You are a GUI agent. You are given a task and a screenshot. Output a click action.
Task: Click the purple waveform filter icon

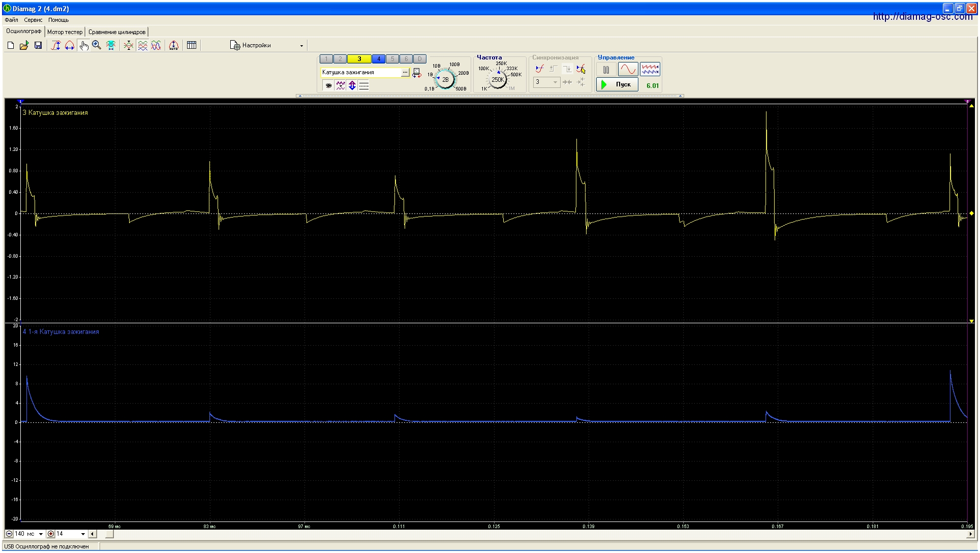click(x=340, y=85)
